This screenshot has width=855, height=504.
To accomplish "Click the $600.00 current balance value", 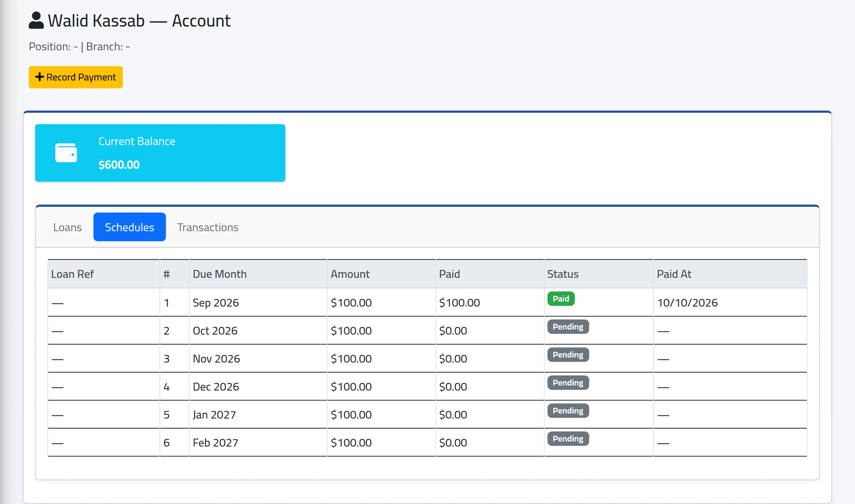I will [x=119, y=165].
